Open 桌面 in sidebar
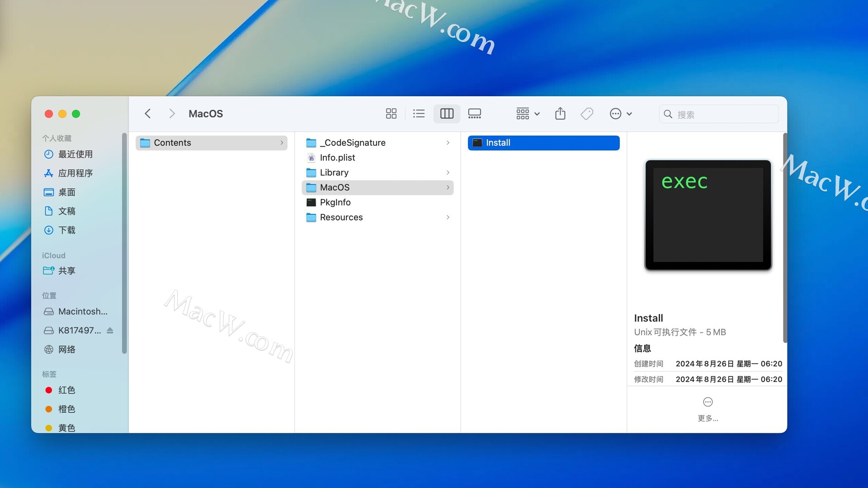Image resolution: width=868 pixels, height=488 pixels. 66,192
